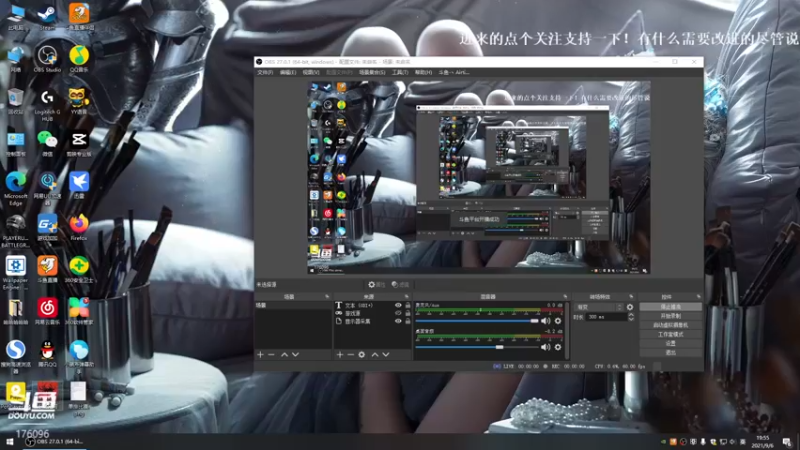Pop out the 控件 dock panel
800x450 pixels.
click(698, 296)
